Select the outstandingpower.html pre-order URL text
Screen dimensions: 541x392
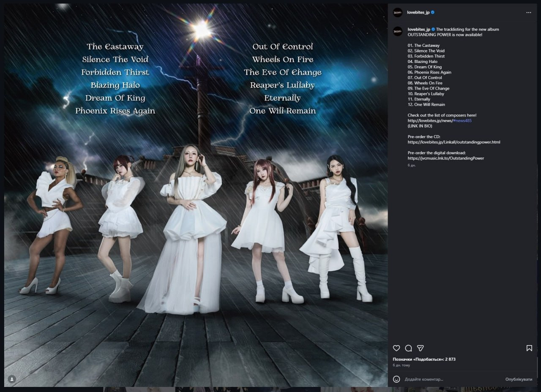click(x=454, y=142)
